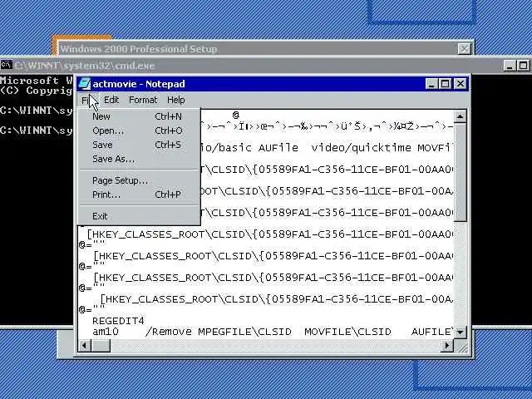Choose Exit from the File menu
532x399 pixels.
tap(139, 216)
